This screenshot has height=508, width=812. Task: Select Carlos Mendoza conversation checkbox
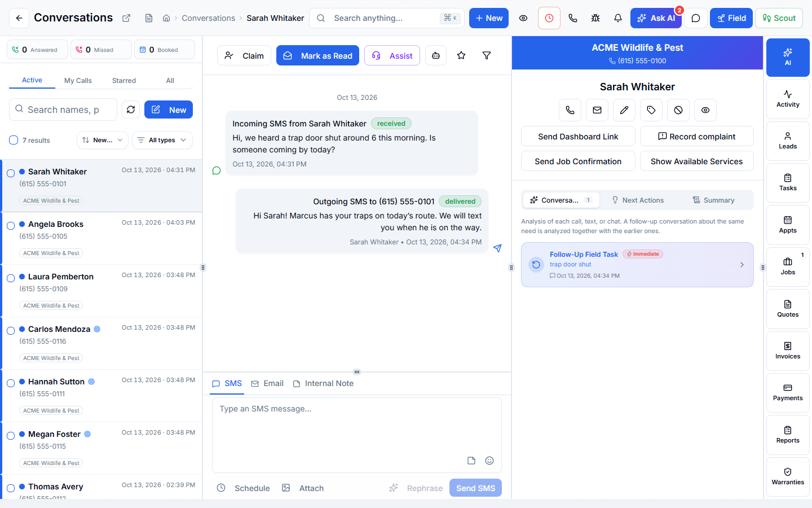click(11, 331)
